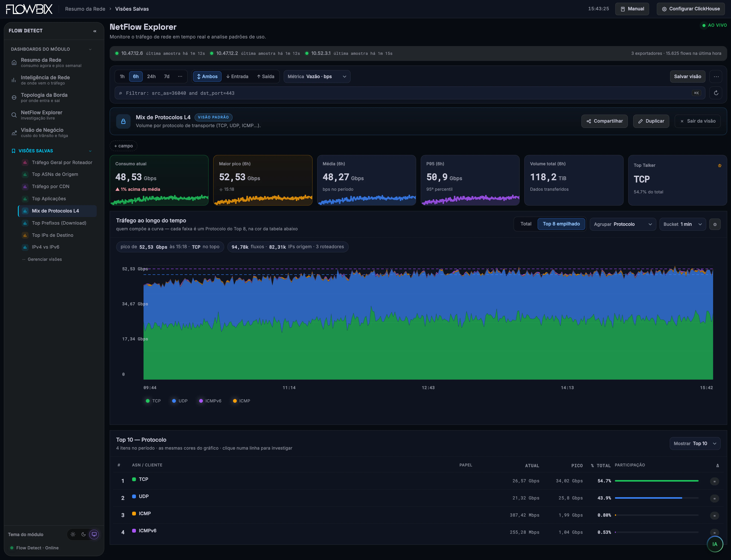Select Ambos traffic direction
This screenshot has width=731, height=560.
click(x=207, y=77)
